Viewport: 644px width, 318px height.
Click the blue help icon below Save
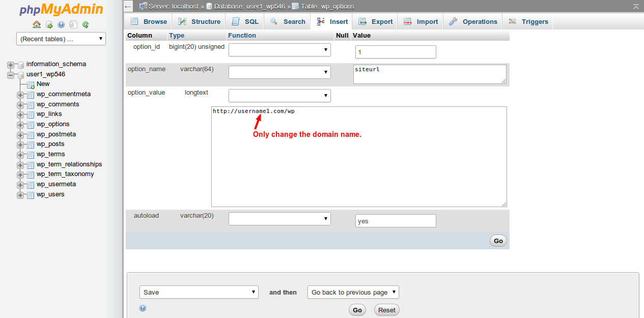(x=143, y=308)
